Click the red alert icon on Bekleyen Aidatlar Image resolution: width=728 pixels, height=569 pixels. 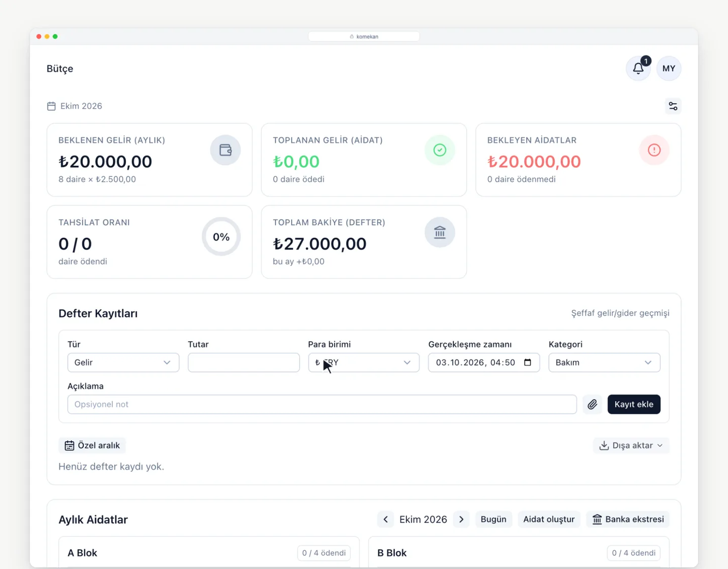point(654,150)
